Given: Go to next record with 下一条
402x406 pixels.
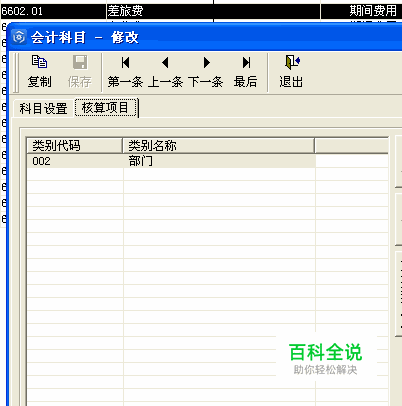Looking at the screenshot, I should click(206, 72).
